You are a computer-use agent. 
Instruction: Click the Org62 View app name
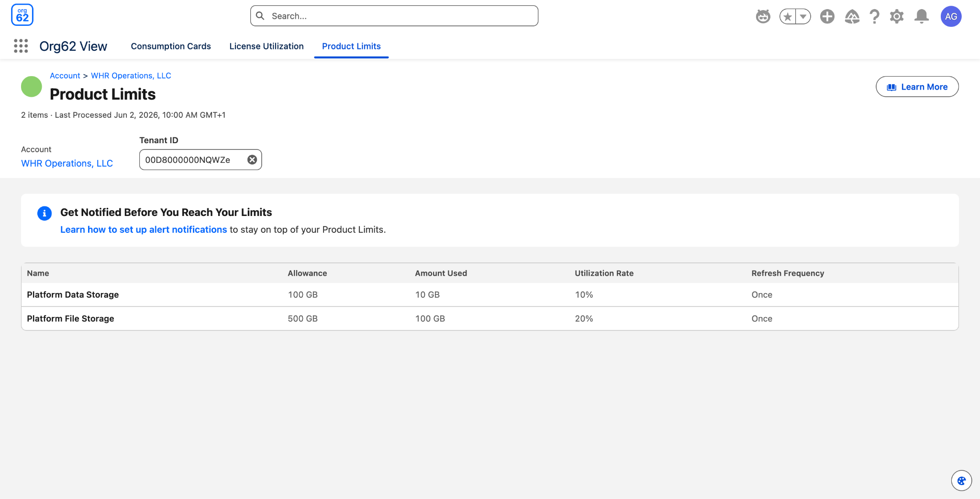click(73, 46)
